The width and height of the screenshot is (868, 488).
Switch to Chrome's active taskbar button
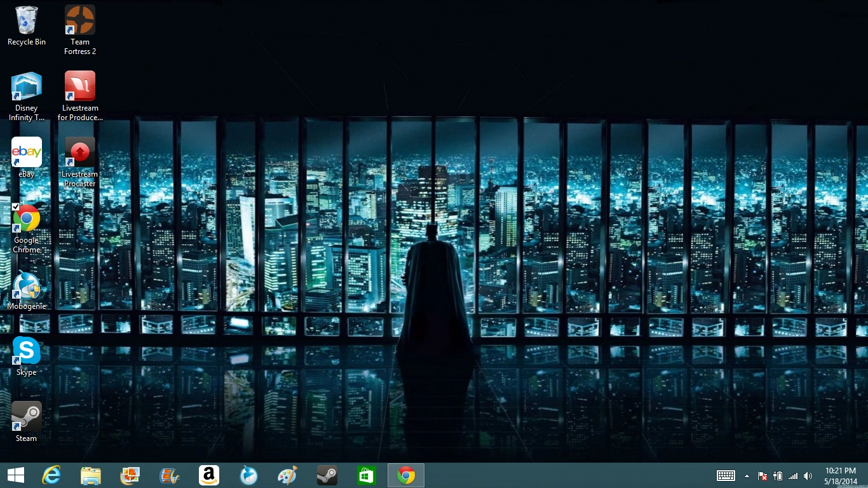coord(406,475)
